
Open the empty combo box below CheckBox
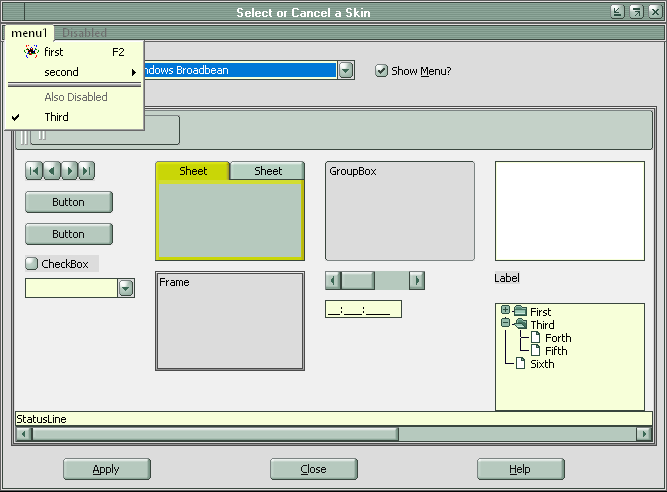pos(126,288)
